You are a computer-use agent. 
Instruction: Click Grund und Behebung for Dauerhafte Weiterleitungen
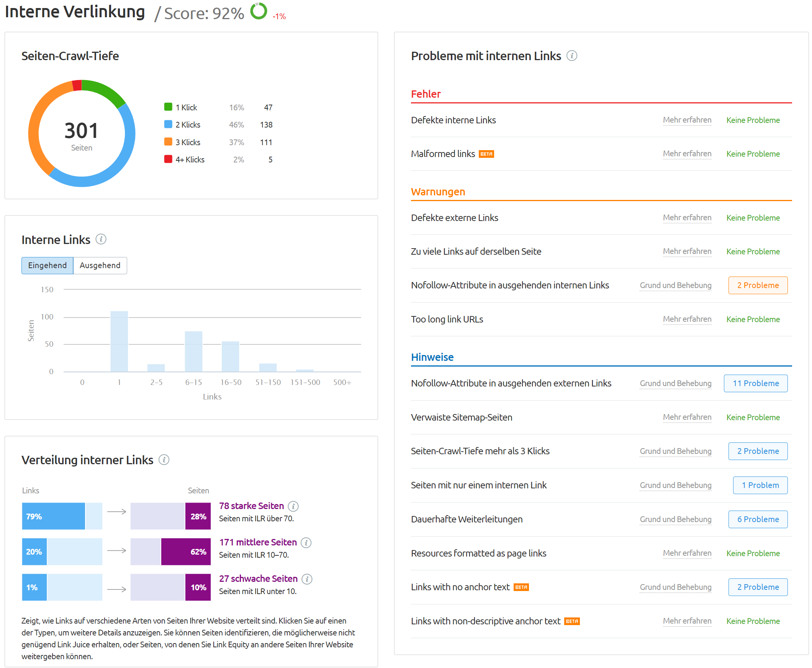[x=675, y=520]
